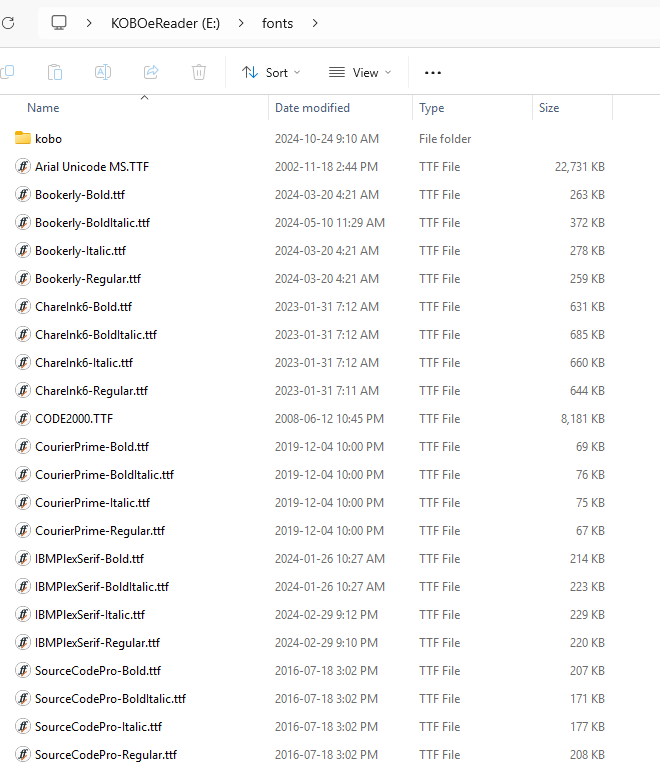Click the SourceCodePro-BoldItalic.ttf file name
The image size is (660, 783).
[110, 699]
